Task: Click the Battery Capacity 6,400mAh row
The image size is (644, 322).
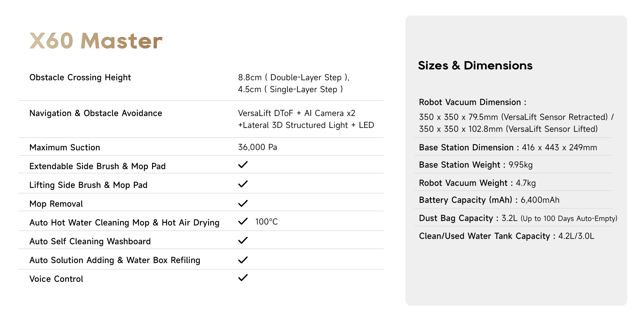Action: click(489, 200)
